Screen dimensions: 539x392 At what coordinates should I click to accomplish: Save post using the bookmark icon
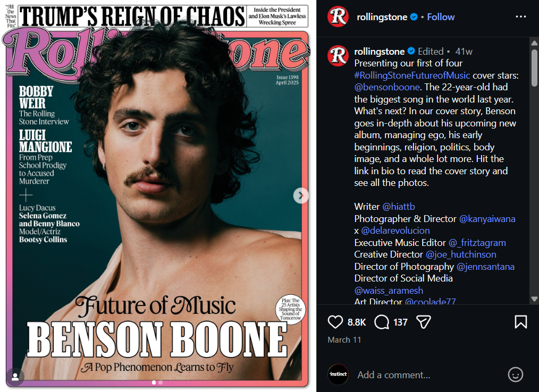point(520,322)
